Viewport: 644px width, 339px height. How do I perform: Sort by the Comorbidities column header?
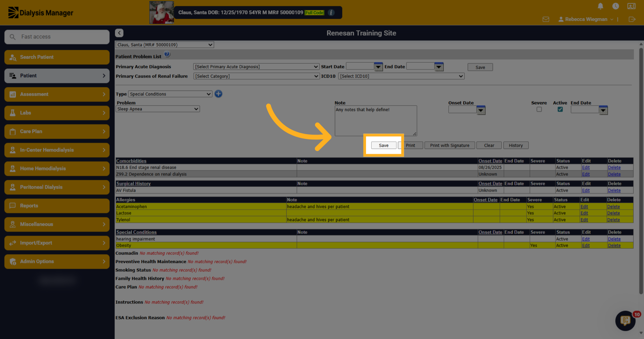point(131,161)
